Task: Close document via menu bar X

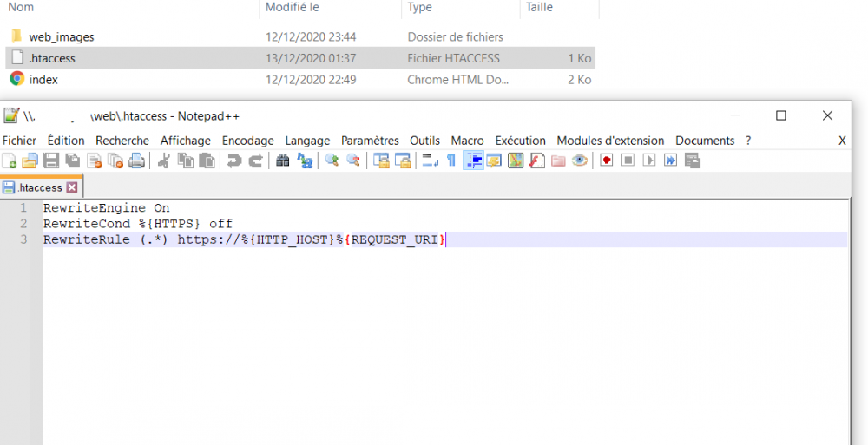Action: point(842,141)
